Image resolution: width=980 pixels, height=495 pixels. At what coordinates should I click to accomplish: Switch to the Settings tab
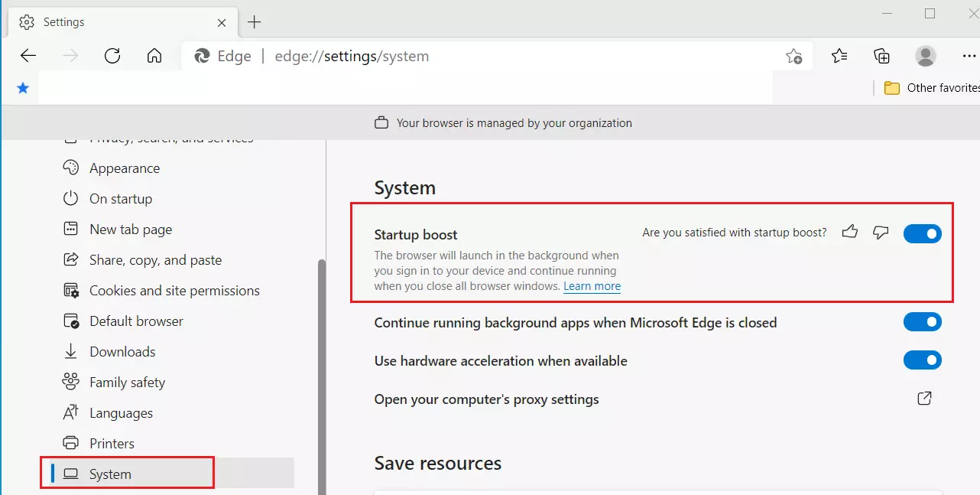(64, 21)
